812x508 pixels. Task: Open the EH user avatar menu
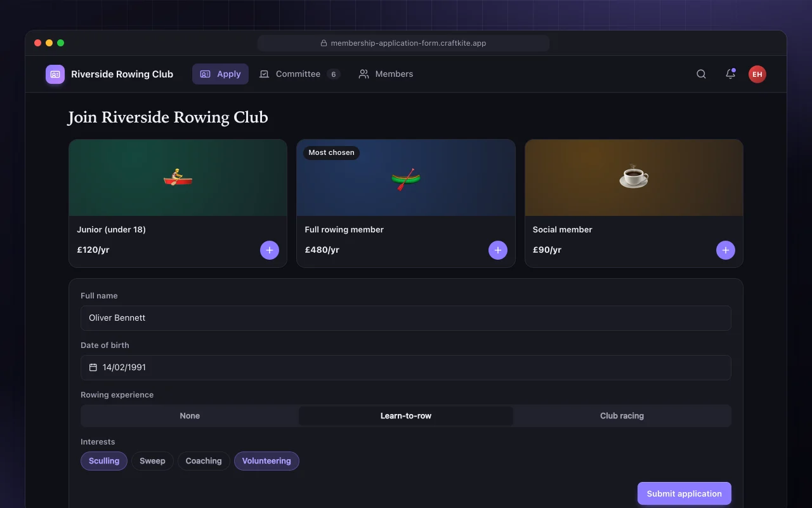coord(757,74)
